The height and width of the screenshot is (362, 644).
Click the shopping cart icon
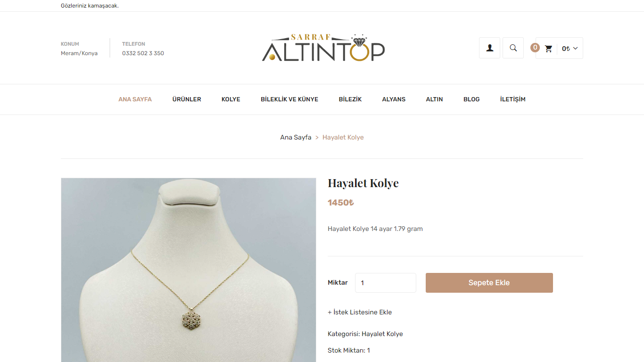pyautogui.click(x=548, y=49)
